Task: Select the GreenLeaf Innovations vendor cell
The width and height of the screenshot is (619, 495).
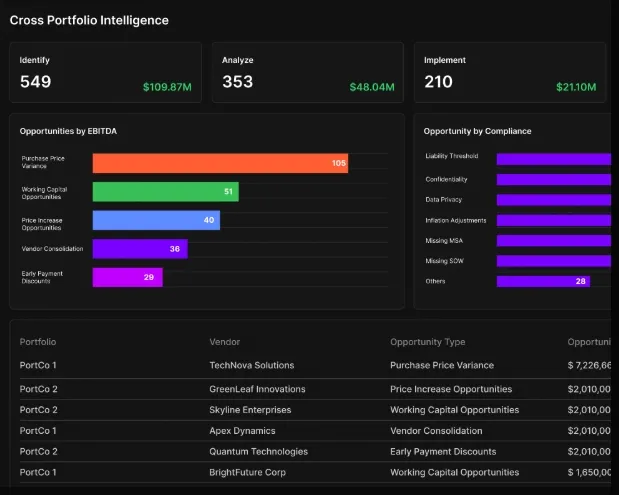Action: [257, 389]
